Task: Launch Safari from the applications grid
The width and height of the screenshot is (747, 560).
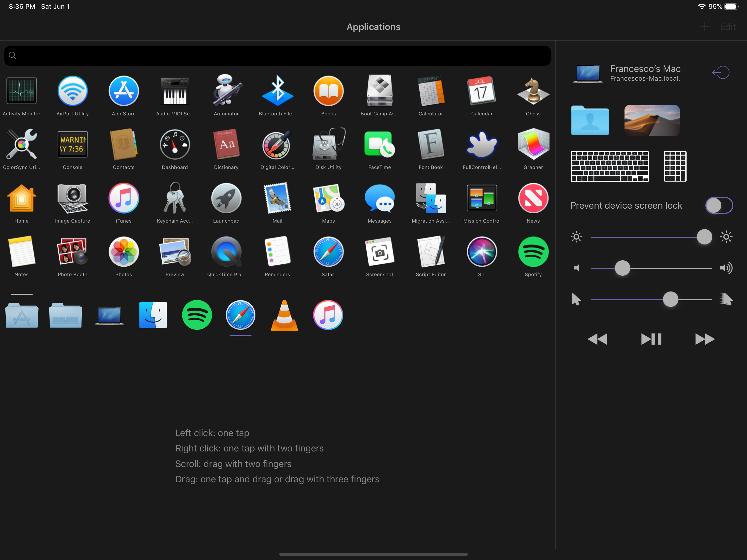Action: tap(329, 252)
